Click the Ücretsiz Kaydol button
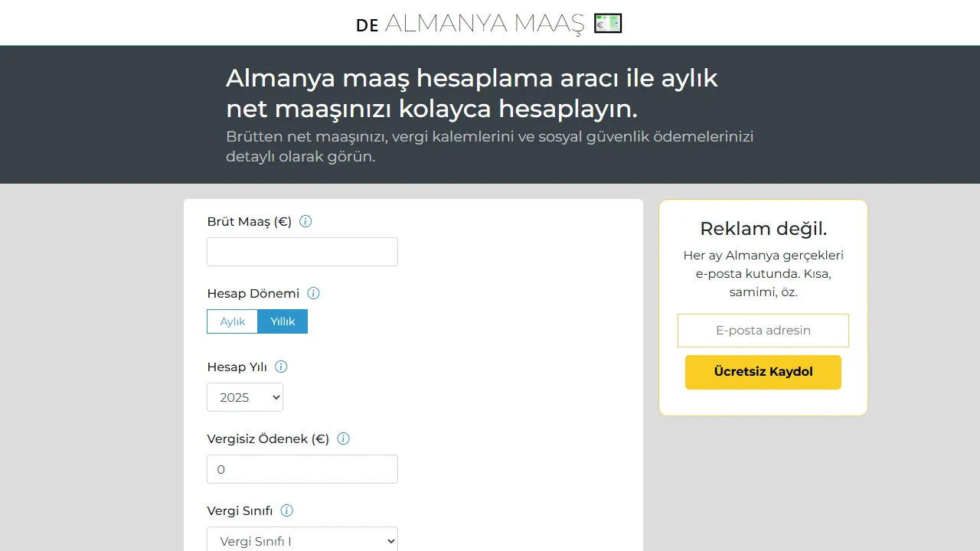Image resolution: width=980 pixels, height=551 pixels. coord(763,372)
